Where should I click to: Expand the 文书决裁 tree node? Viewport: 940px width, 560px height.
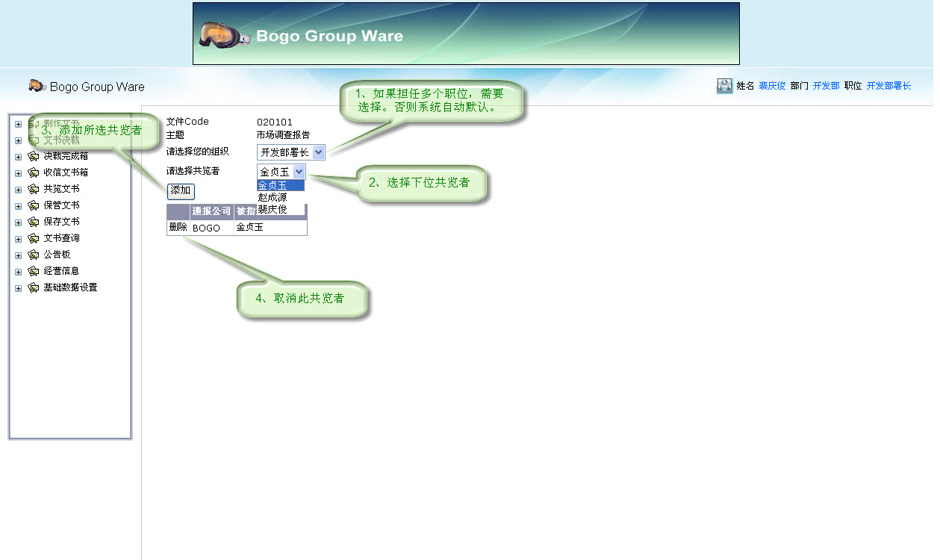(17, 140)
